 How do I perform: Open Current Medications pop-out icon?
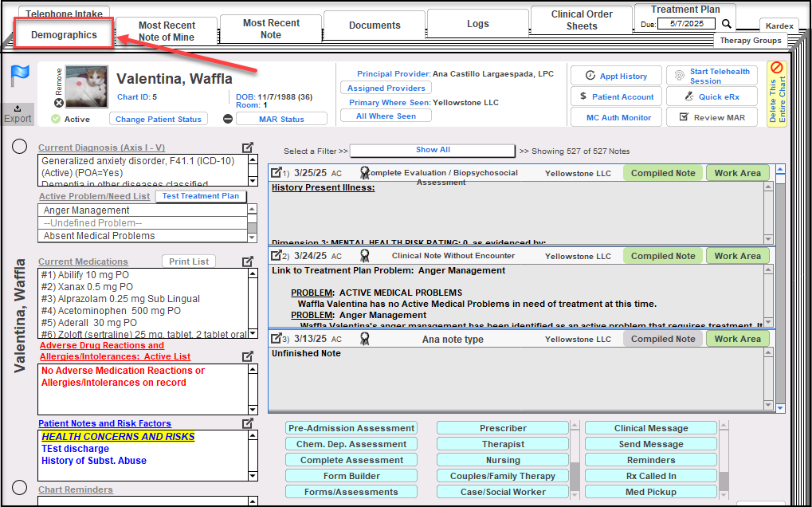coord(248,261)
